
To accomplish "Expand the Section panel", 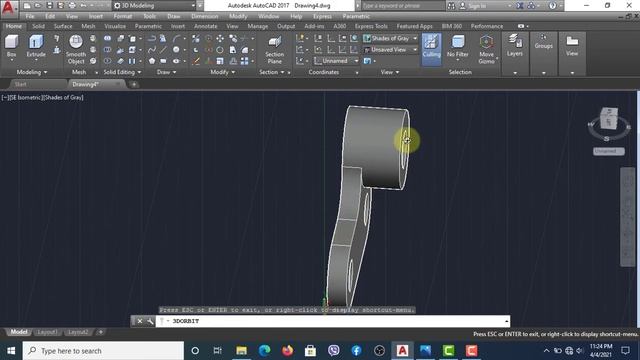I will pyautogui.click(x=271, y=72).
